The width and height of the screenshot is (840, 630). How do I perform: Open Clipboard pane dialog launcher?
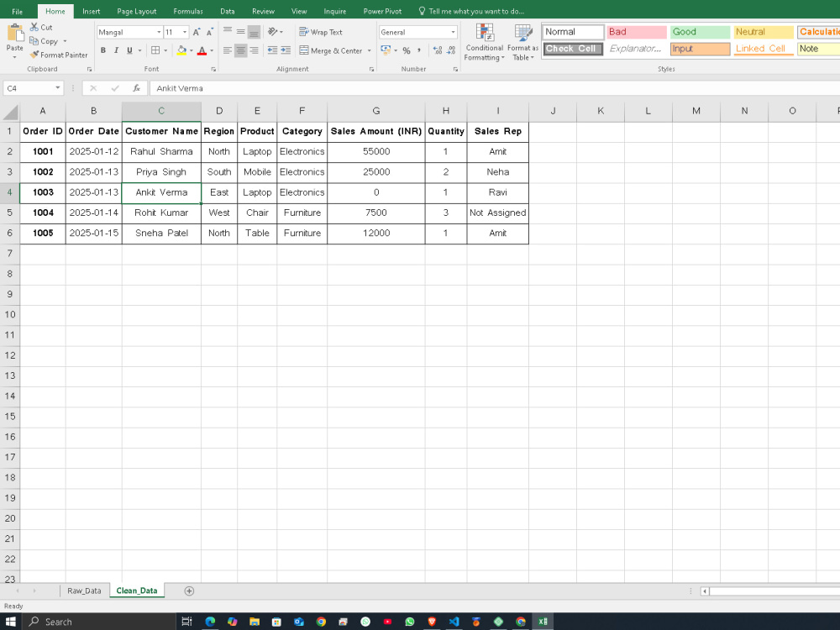[x=90, y=69]
